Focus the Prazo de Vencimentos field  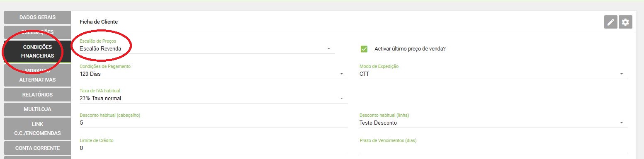[493, 148]
